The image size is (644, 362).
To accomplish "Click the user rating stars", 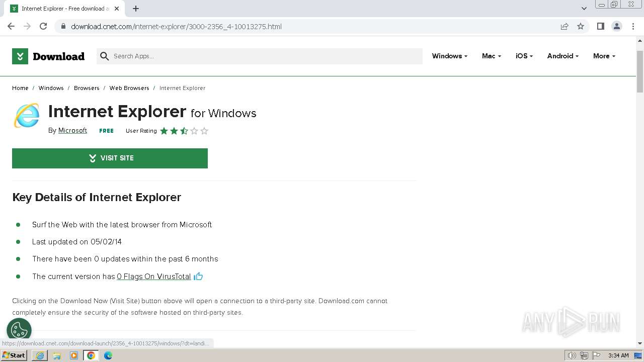I will (184, 131).
